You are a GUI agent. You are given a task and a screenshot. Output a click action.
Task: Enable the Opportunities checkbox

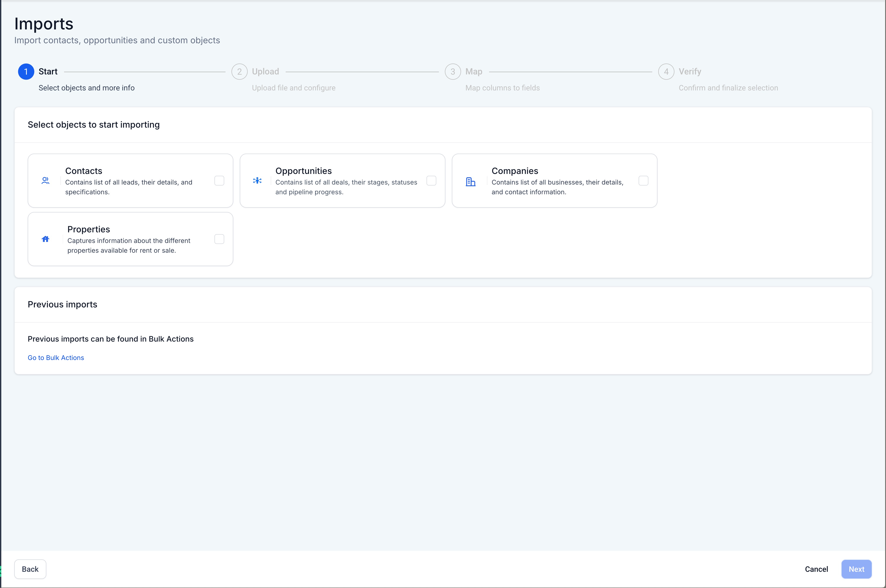pyautogui.click(x=431, y=181)
